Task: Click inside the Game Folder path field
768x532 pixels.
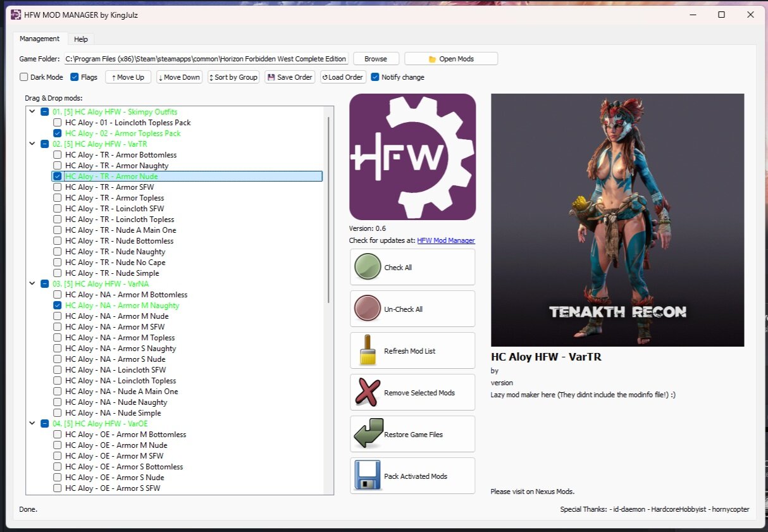Action: pyautogui.click(x=206, y=59)
